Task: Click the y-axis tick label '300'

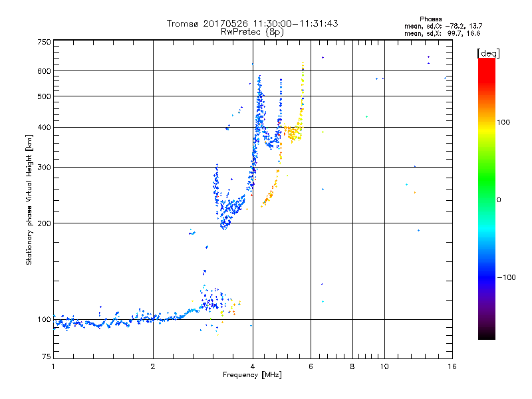Action: [x=44, y=168]
